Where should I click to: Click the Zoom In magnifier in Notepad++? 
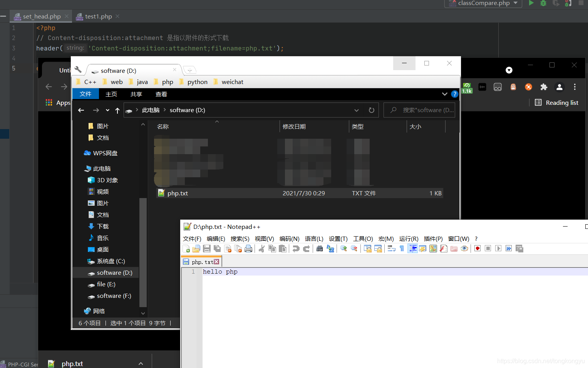click(x=343, y=249)
